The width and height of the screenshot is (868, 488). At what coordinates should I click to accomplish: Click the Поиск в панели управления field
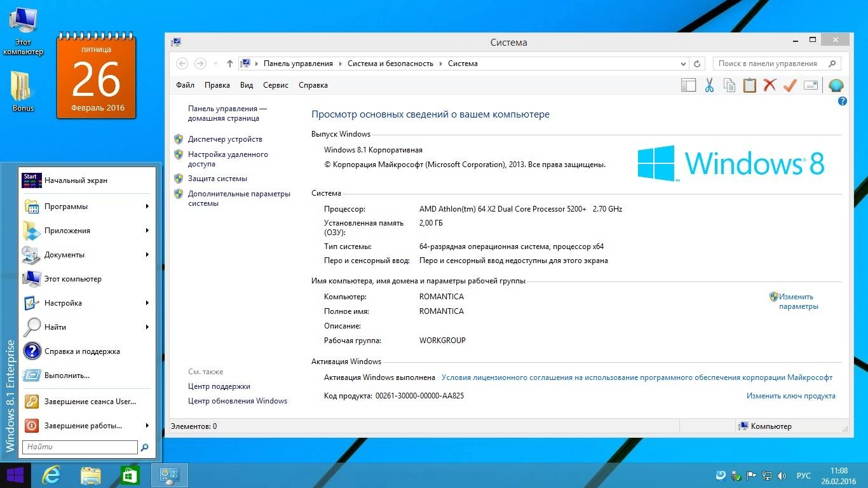coord(770,64)
